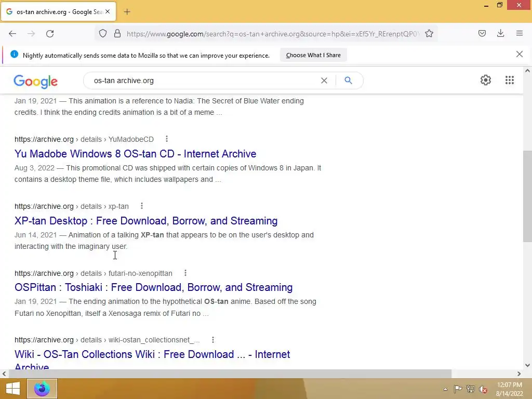Open Yu Madobe Windows 8 OS-tan CD link
The width and height of the screenshot is (532, 399).
[136, 154]
